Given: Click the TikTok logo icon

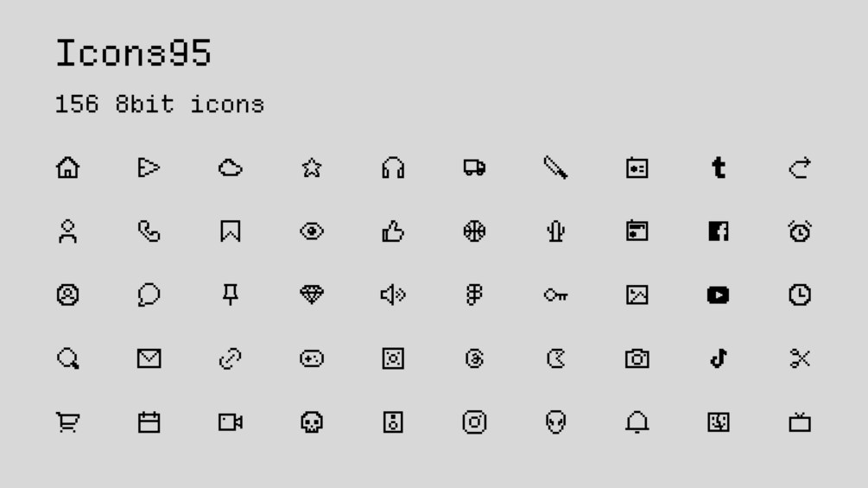Looking at the screenshot, I should 719,358.
